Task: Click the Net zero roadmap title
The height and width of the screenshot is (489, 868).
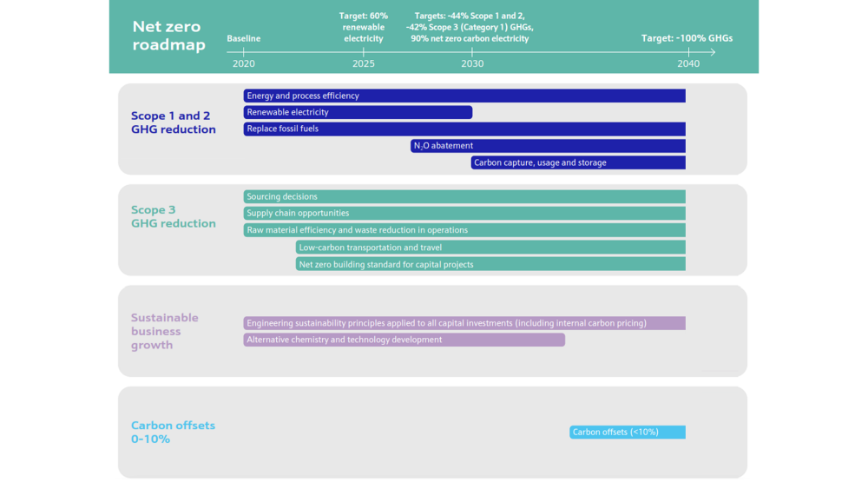Action: [168, 36]
